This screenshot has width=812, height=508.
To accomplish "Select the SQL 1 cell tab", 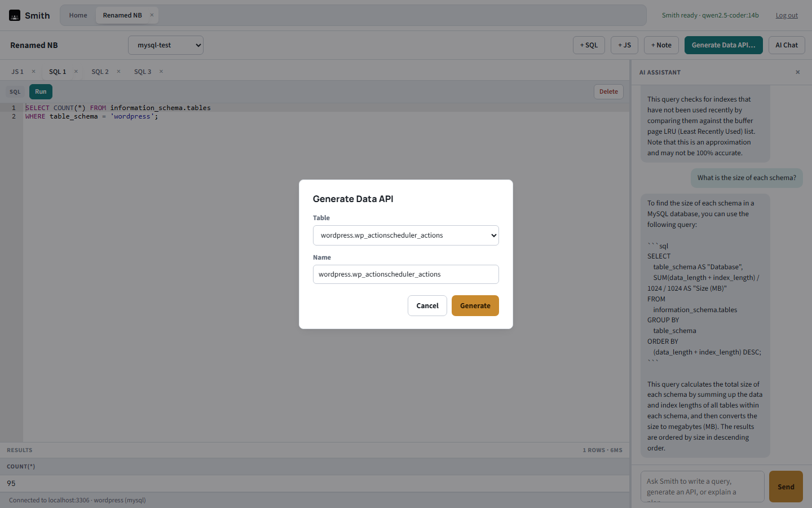I will [x=58, y=72].
